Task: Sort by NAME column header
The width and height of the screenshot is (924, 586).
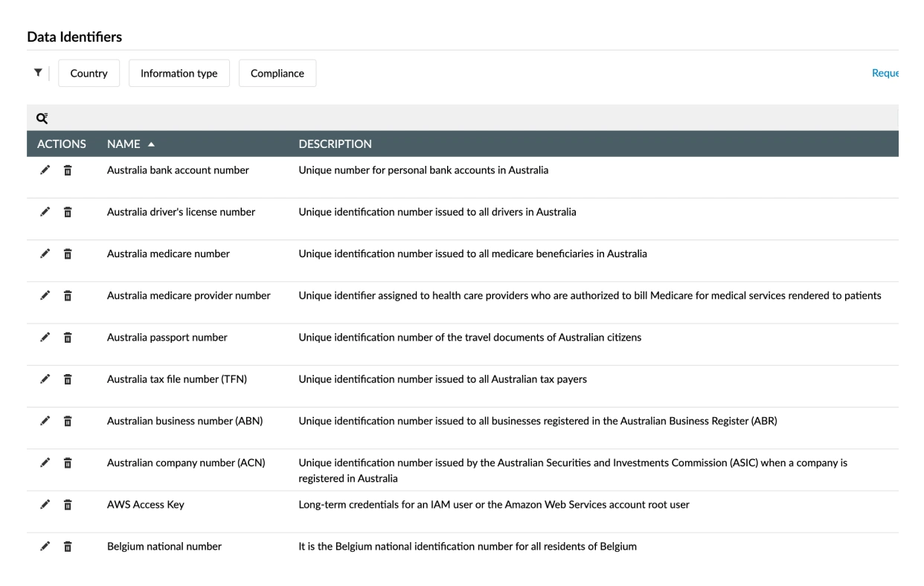Action: coord(131,144)
